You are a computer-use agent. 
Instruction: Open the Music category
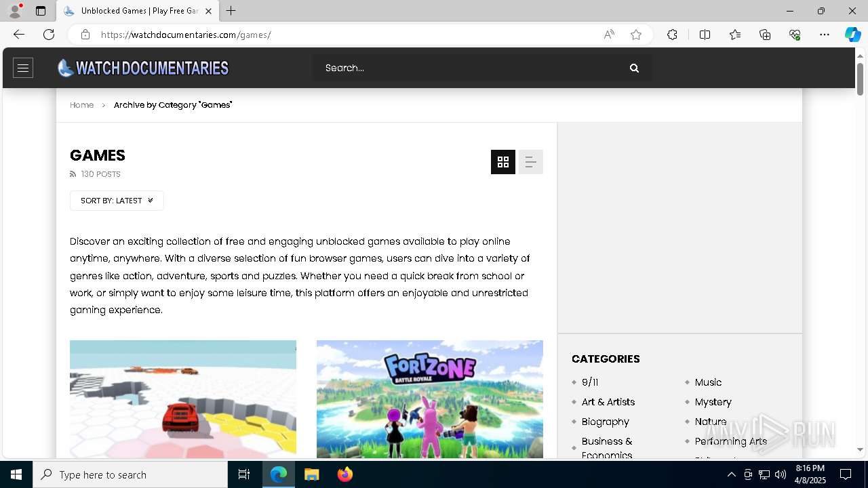coord(708,382)
